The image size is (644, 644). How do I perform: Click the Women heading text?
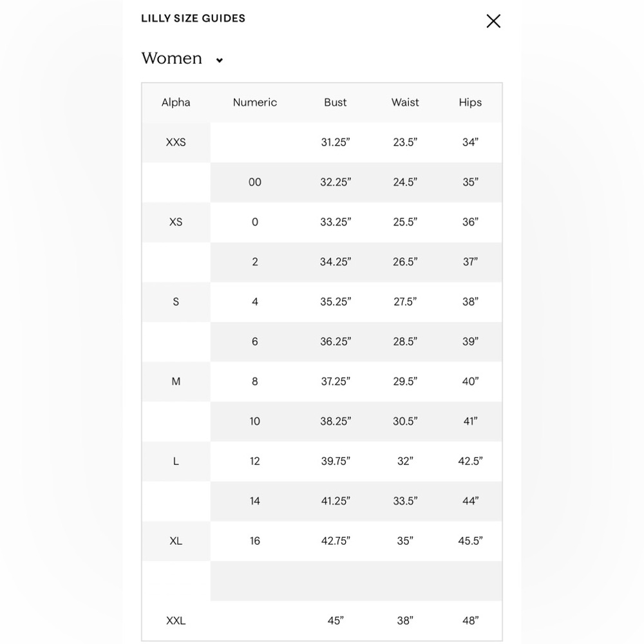pos(172,59)
